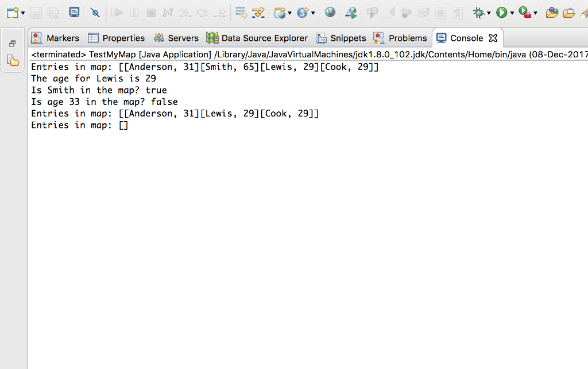588x369 pixels.
Task: Switch to the Data Source Explorer tab
Action: click(x=257, y=38)
